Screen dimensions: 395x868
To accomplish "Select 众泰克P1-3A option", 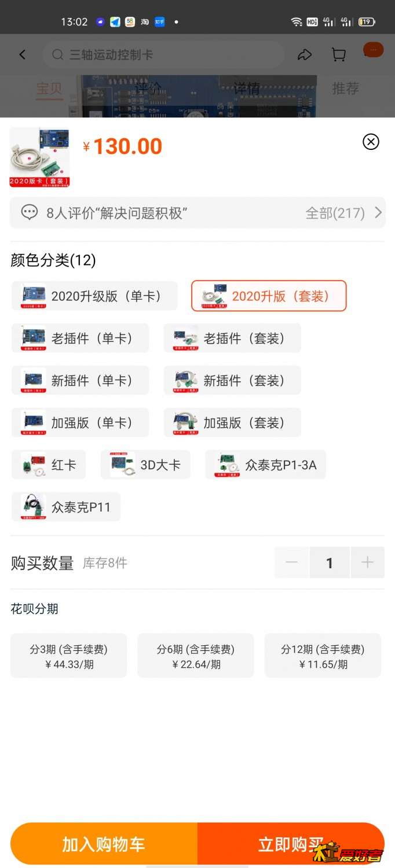I will click(266, 465).
